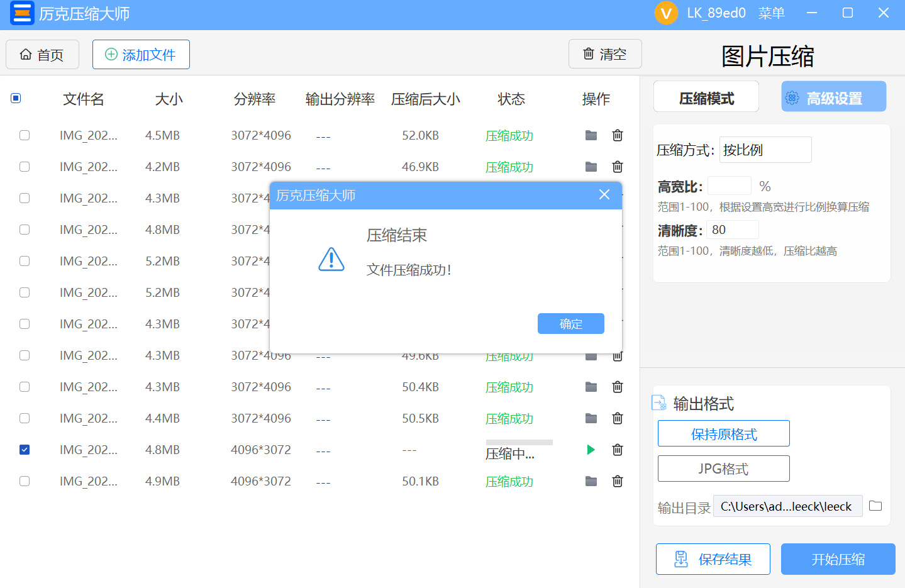The width and height of the screenshot is (905, 588).
Task: Click the progress bar above 压缩中
Action: pos(519,442)
